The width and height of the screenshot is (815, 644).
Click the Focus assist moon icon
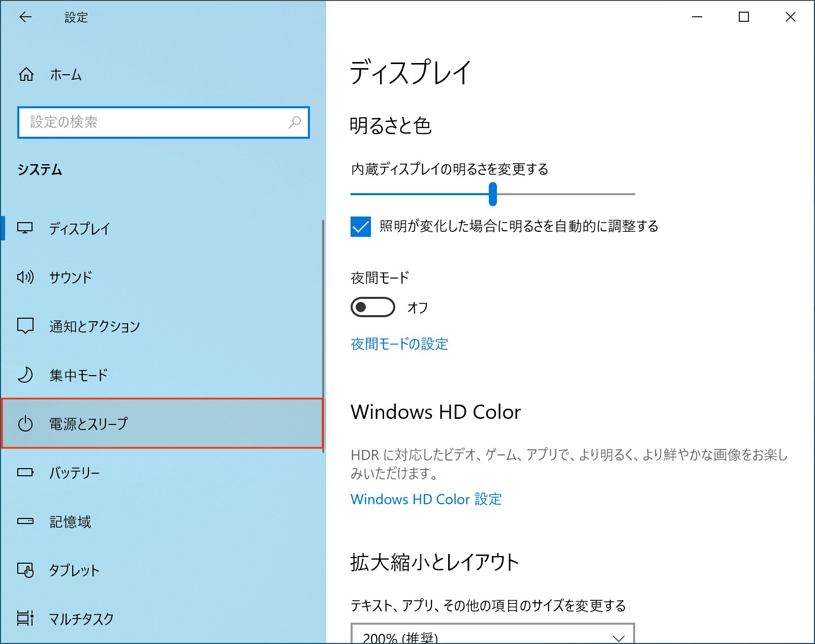[25, 375]
